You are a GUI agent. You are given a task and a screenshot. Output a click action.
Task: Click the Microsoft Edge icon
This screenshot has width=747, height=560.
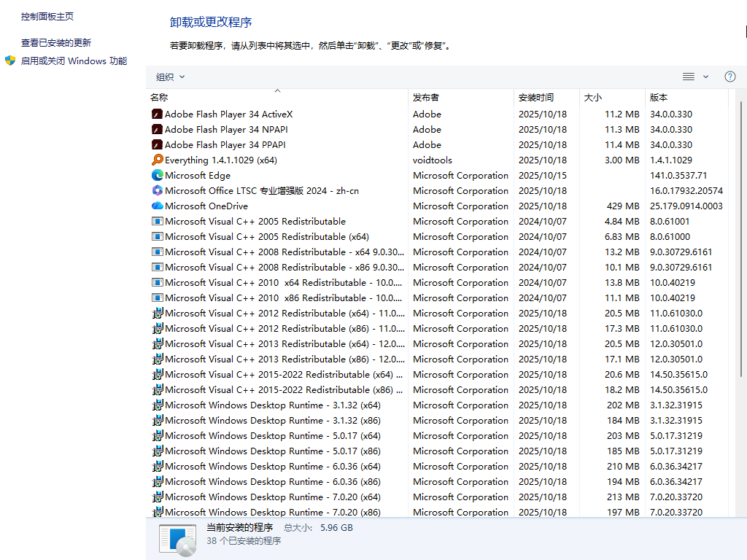click(157, 175)
